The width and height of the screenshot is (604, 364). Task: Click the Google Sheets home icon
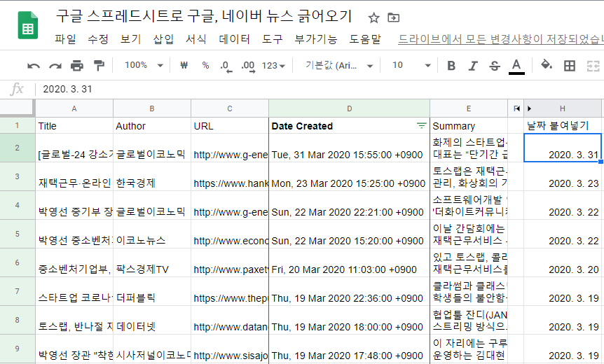click(28, 25)
